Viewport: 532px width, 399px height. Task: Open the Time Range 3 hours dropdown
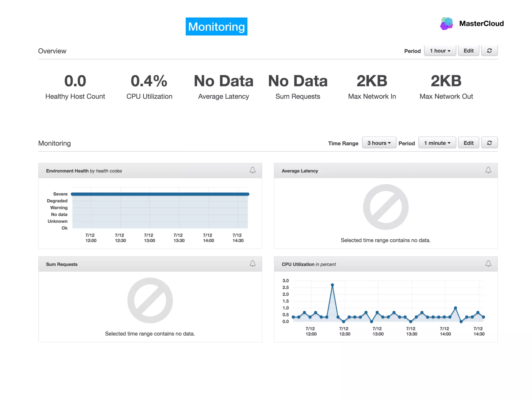click(x=379, y=143)
